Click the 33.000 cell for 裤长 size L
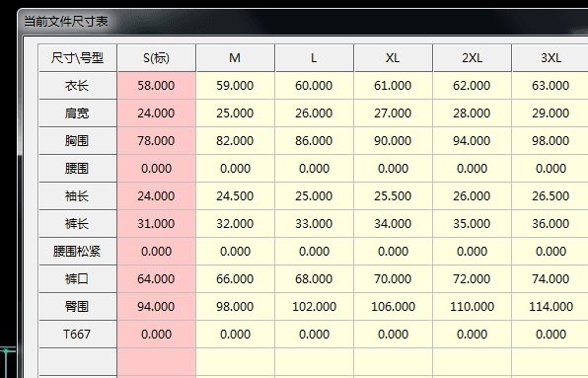588x378 pixels. click(315, 224)
